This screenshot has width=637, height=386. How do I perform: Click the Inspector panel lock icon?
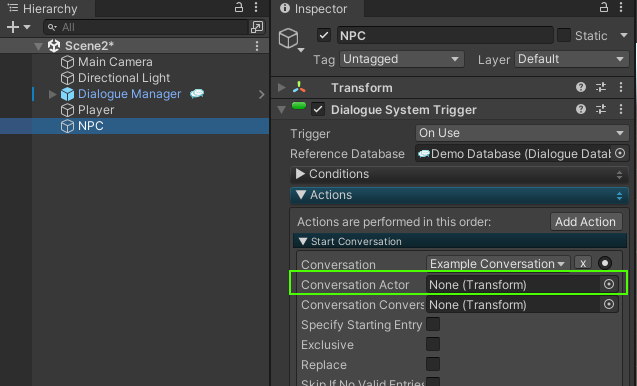604,7
